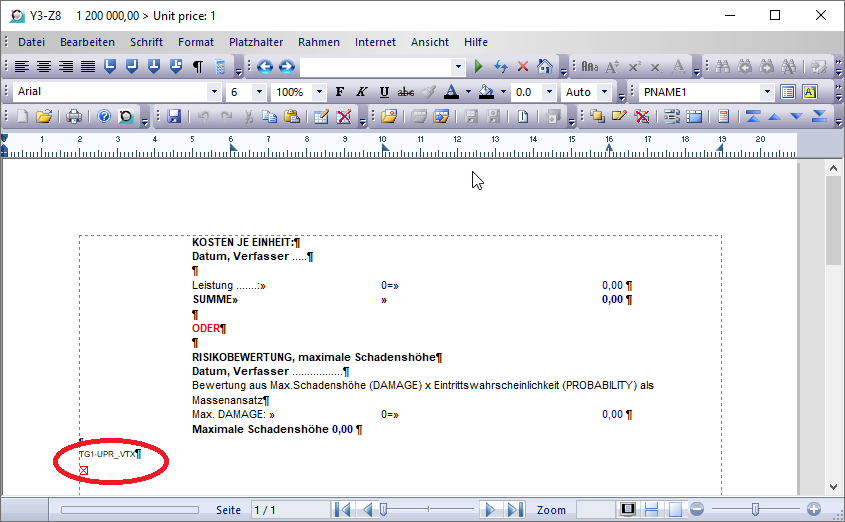
Task: Toggle underline formatting (U button)
Action: [x=384, y=92]
